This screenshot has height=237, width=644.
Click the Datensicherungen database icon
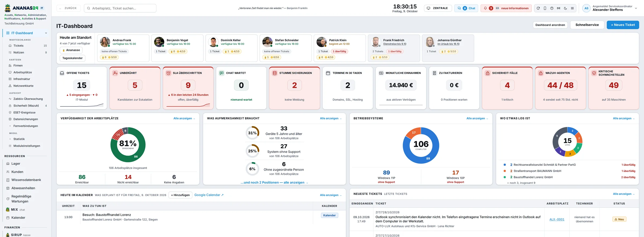[x=10, y=119]
